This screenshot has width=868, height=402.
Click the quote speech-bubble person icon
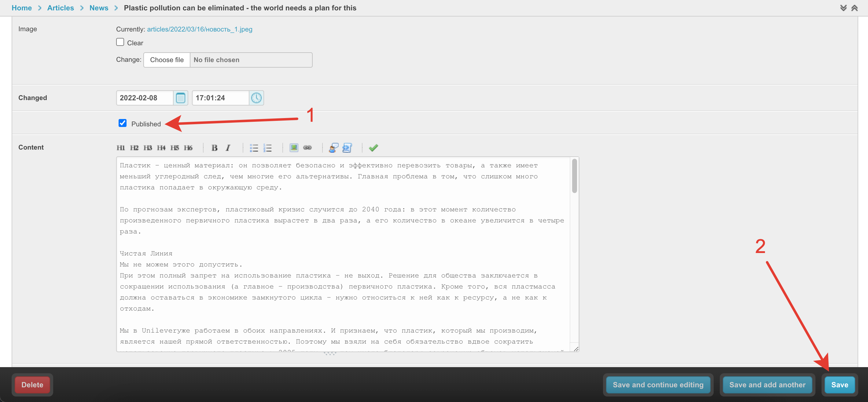tap(333, 148)
